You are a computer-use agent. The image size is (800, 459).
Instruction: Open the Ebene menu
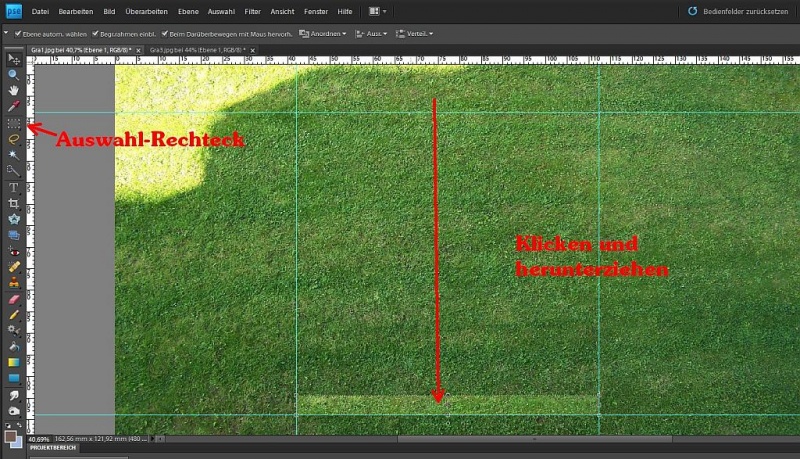[x=188, y=11]
